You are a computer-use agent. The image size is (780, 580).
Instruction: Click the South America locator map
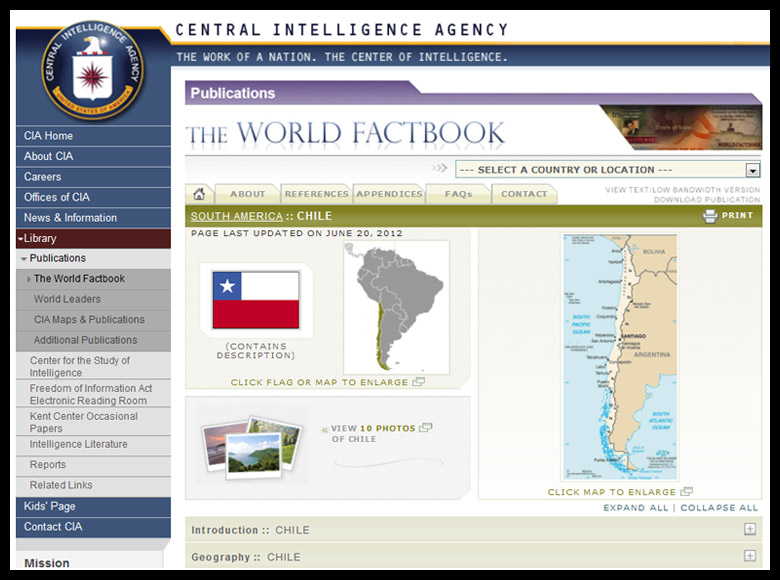[x=395, y=305]
